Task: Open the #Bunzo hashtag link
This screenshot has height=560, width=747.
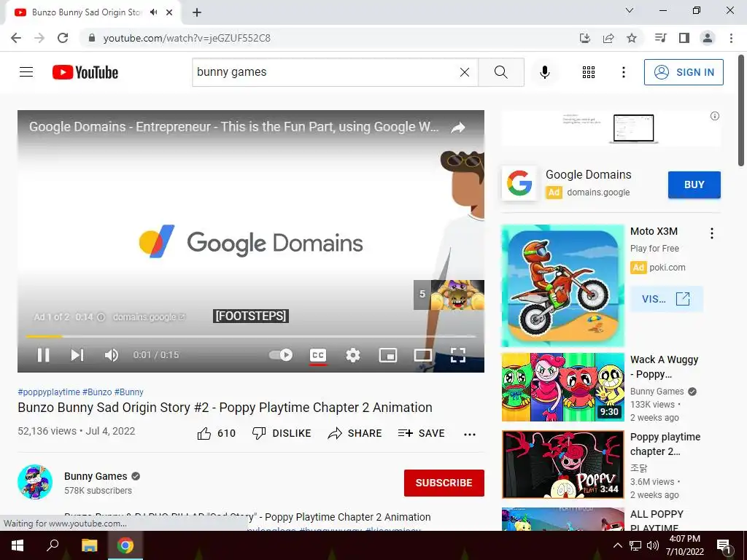Action: pyautogui.click(x=97, y=392)
